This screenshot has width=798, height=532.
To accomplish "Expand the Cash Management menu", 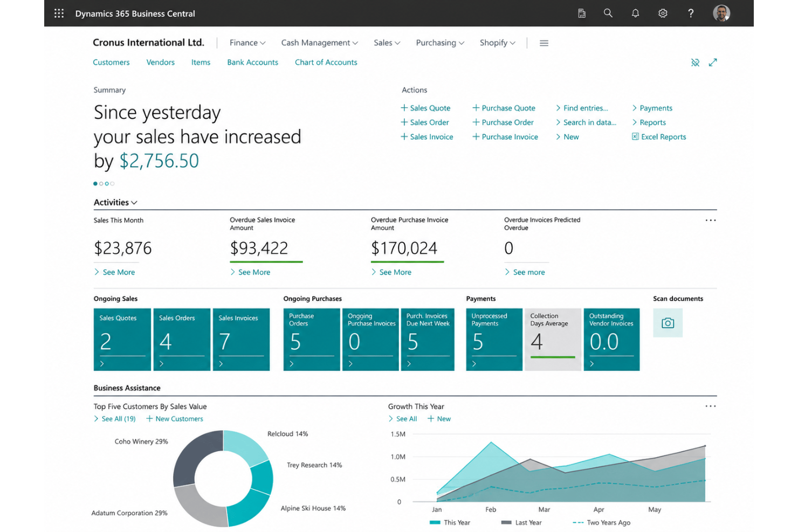I will 319,43.
